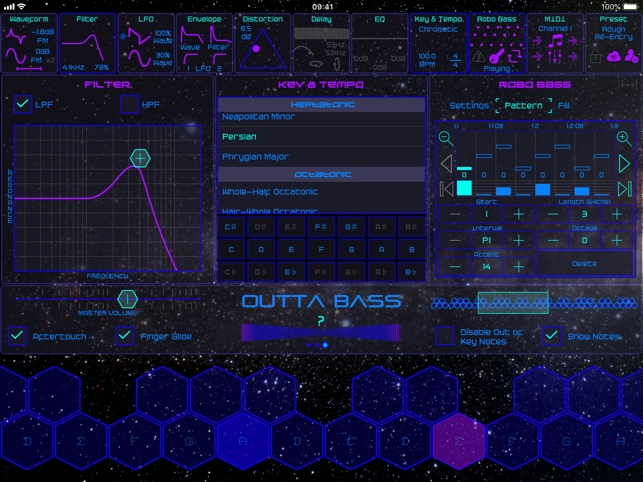Click the question mark help icon
The image size is (643, 482).
(x=321, y=321)
